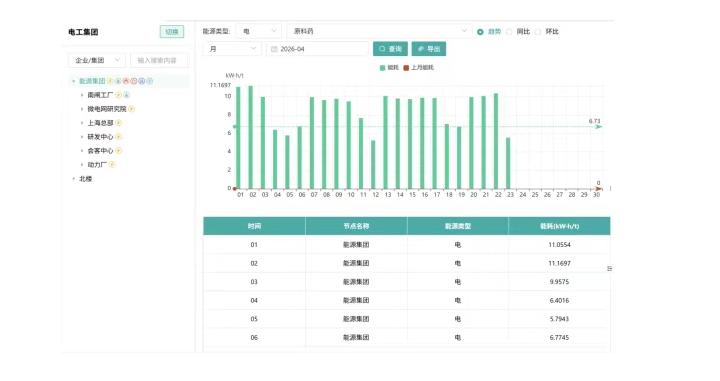Click the 导出 export button

[429, 49]
